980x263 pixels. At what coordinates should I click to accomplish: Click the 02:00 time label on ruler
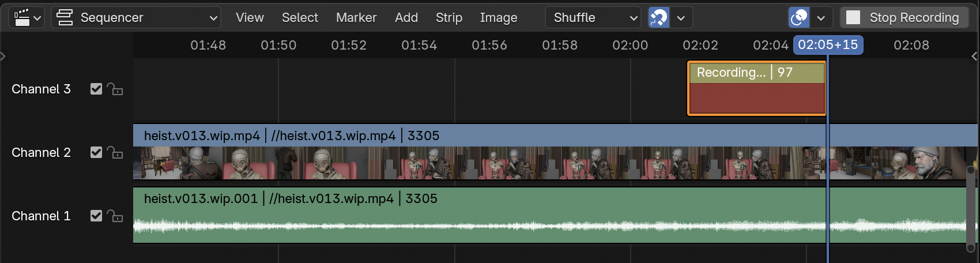coord(630,45)
